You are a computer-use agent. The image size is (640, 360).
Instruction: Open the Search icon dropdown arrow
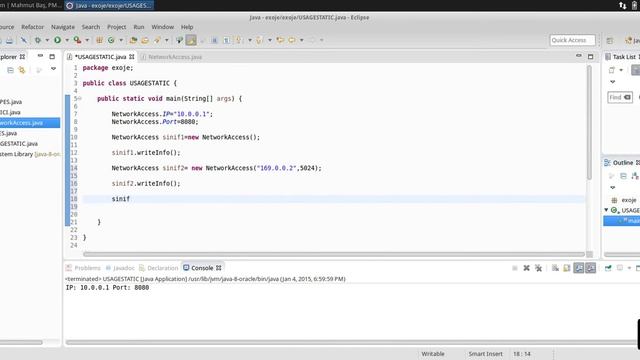(167, 40)
